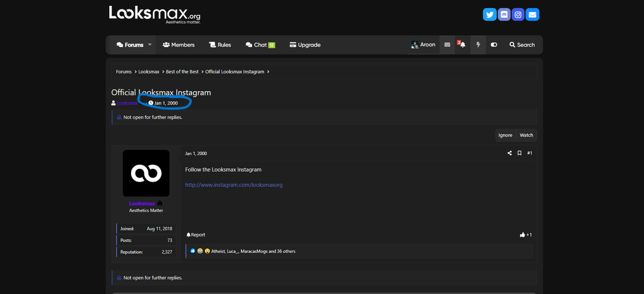Screen dimensions: 644x294
Task: Share post using the share icon
Action: (510, 153)
